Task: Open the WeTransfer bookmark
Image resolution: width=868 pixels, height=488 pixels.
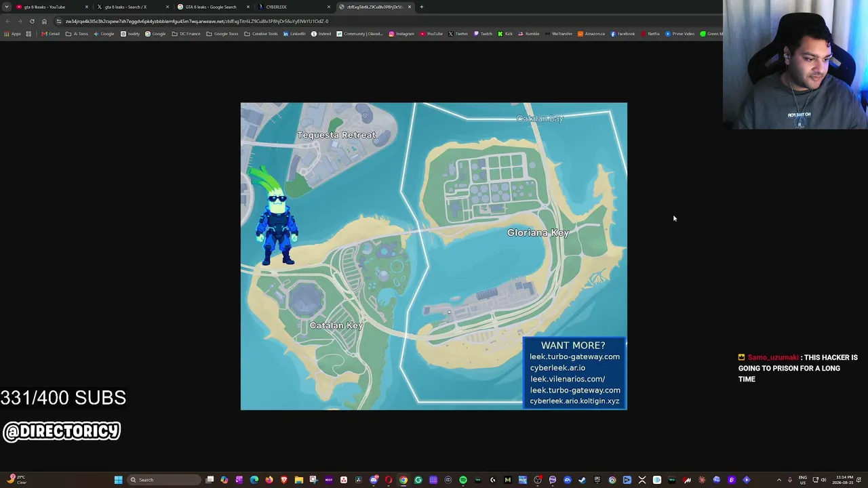Action: [x=559, y=34]
